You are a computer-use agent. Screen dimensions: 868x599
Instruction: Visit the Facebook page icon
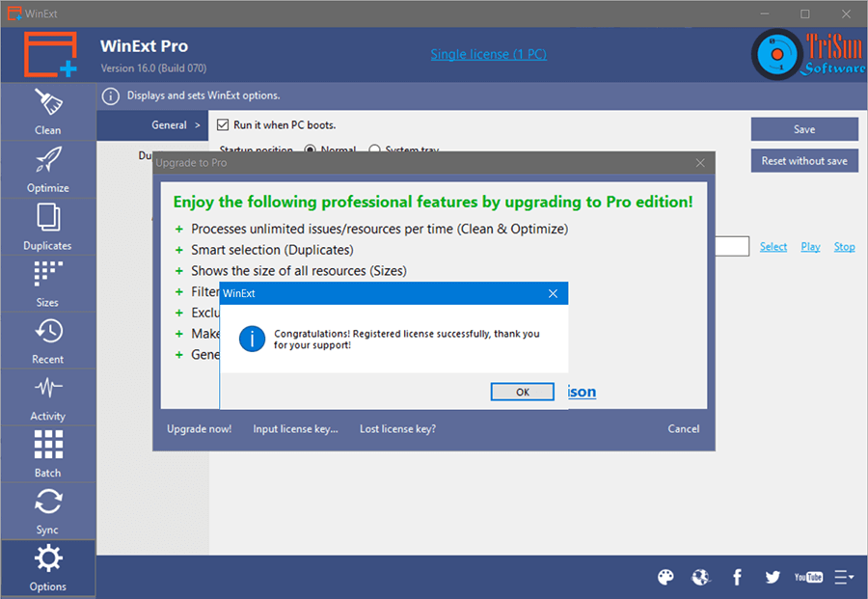(x=738, y=578)
